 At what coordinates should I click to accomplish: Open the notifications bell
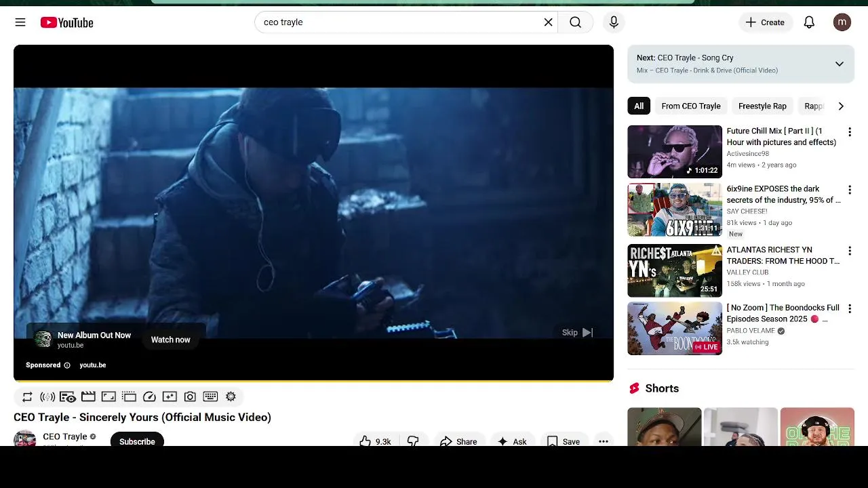809,22
